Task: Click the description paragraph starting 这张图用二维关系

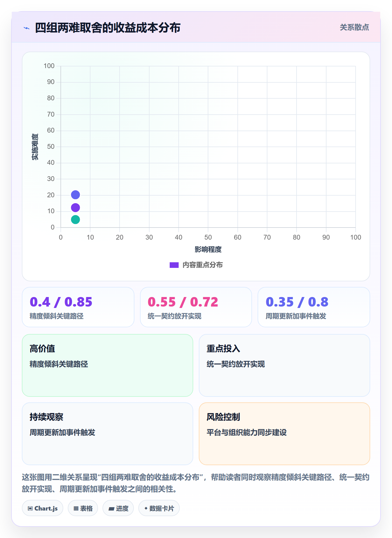Action: coord(196,483)
